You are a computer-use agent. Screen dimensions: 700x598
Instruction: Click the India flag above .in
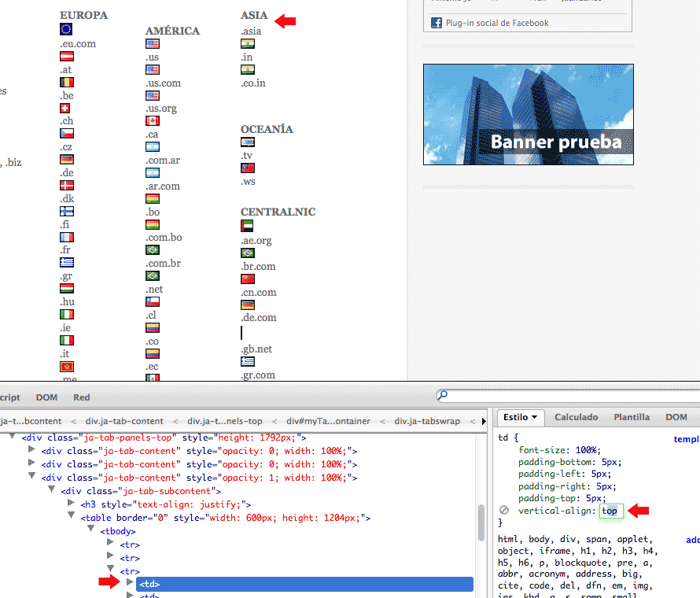(x=247, y=44)
